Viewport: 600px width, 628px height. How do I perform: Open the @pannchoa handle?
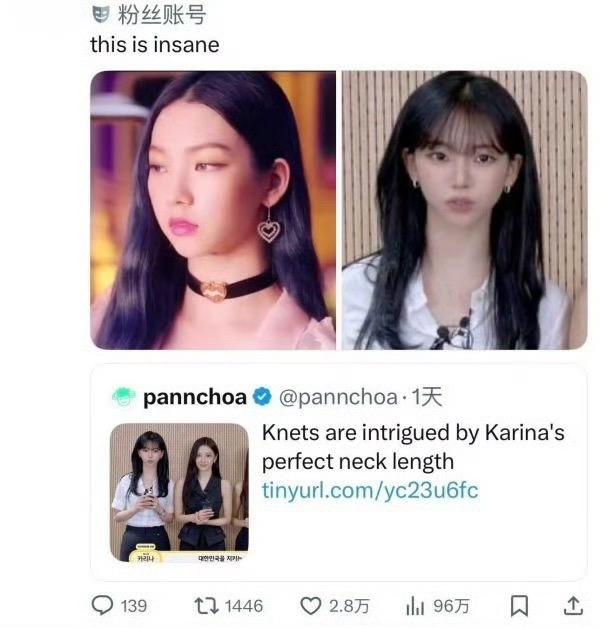point(334,397)
